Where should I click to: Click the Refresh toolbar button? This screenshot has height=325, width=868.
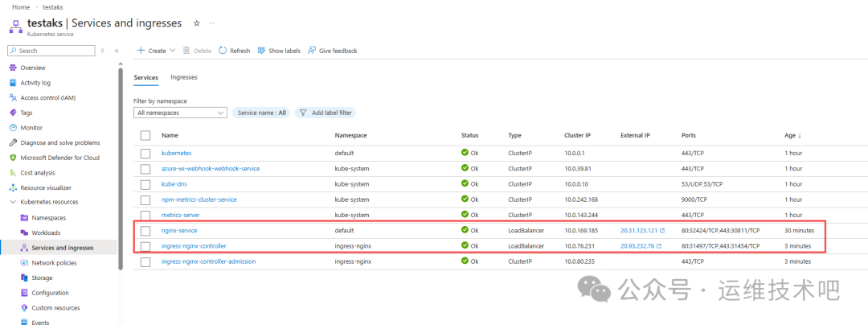(234, 51)
